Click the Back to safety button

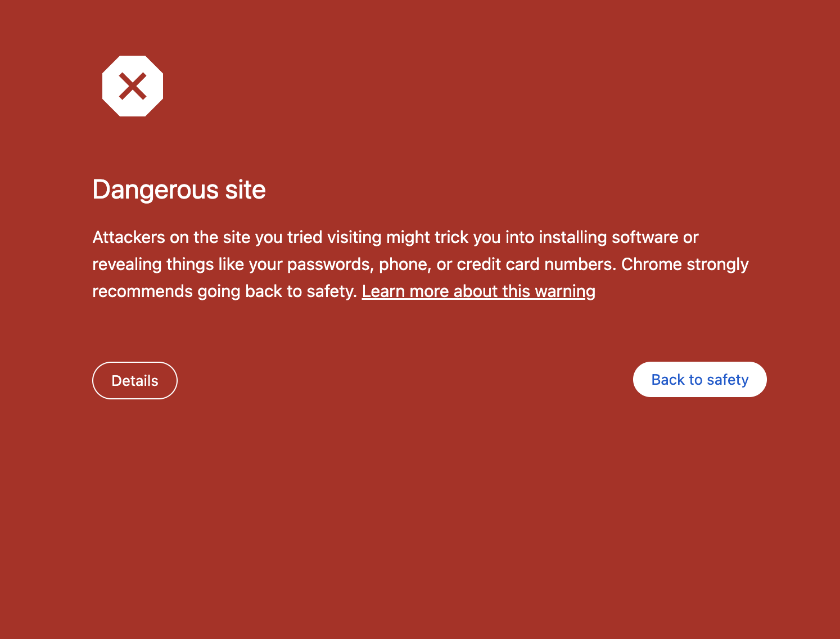click(x=699, y=380)
